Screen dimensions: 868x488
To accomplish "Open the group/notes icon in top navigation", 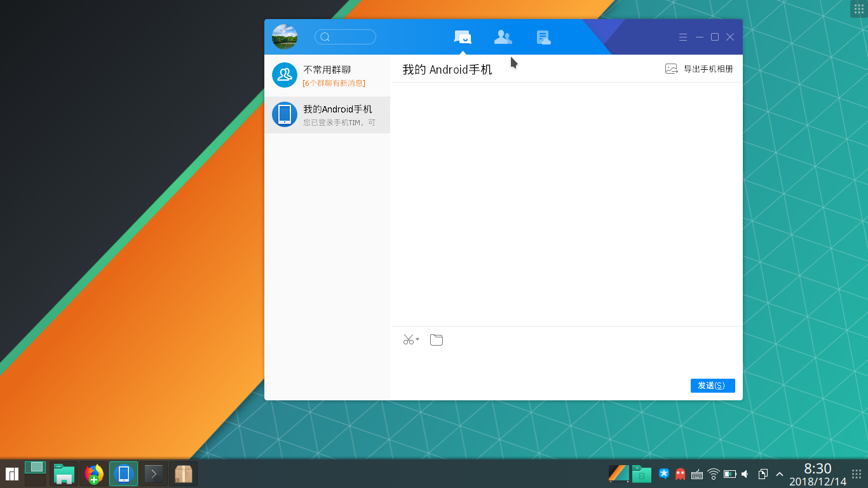I will click(543, 37).
